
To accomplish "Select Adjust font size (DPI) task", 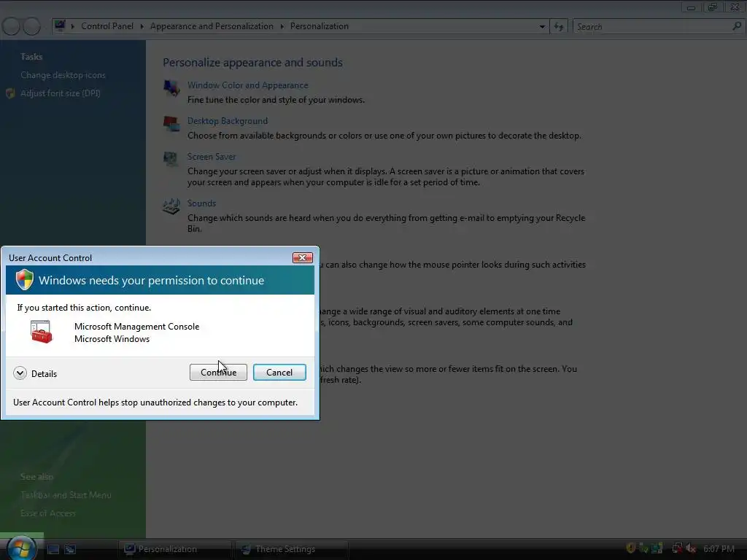I will click(x=61, y=93).
